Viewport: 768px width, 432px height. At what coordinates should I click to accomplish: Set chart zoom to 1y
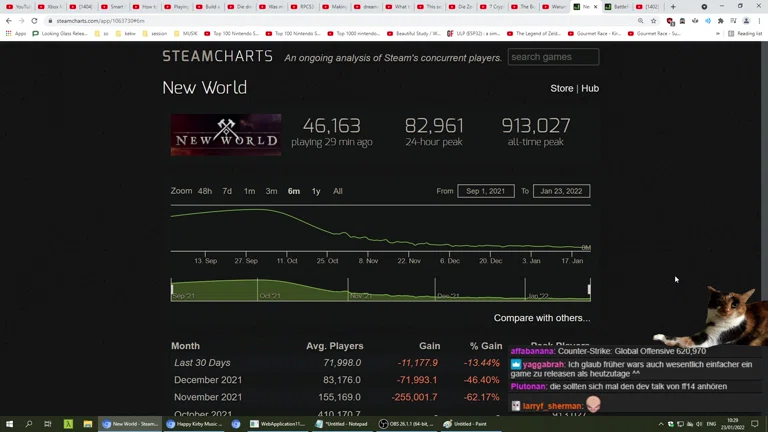click(x=316, y=191)
